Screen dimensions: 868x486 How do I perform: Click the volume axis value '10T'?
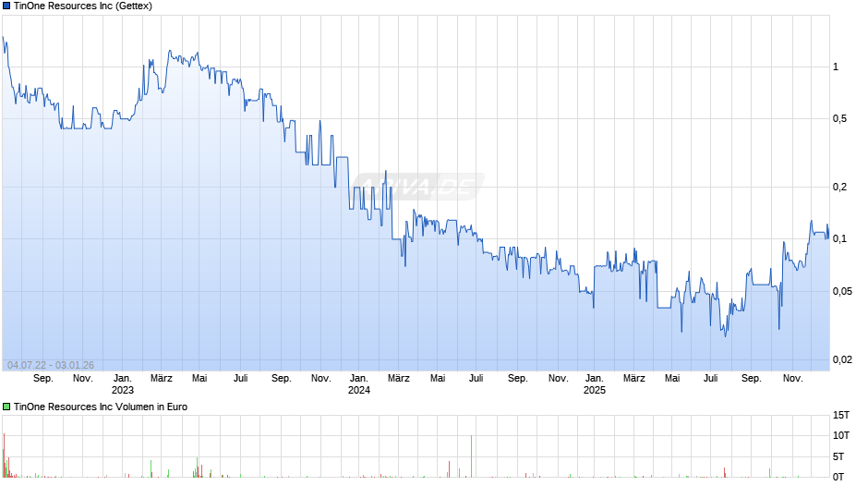841,435
